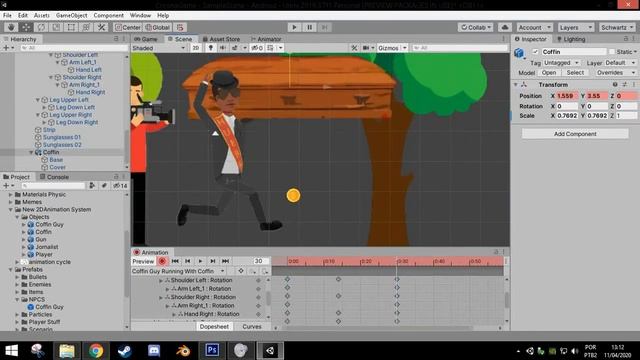Viewport: 640px width, 360px height.
Task: Switch to the Asset Store tab
Action: click(x=221, y=39)
